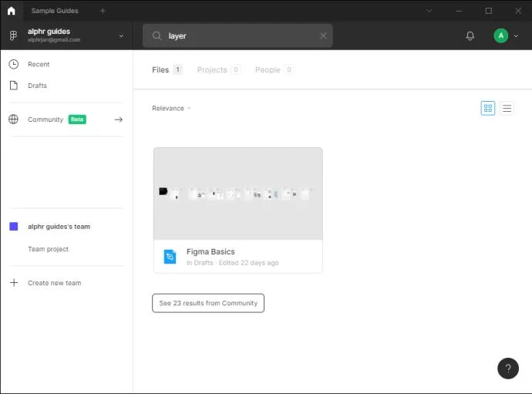Open the help question mark button

pyautogui.click(x=508, y=369)
